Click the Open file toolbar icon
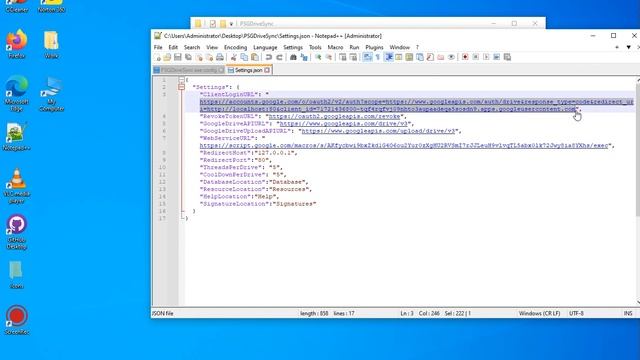The width and height of the screenshot is (640, 360). pos(167,57)
